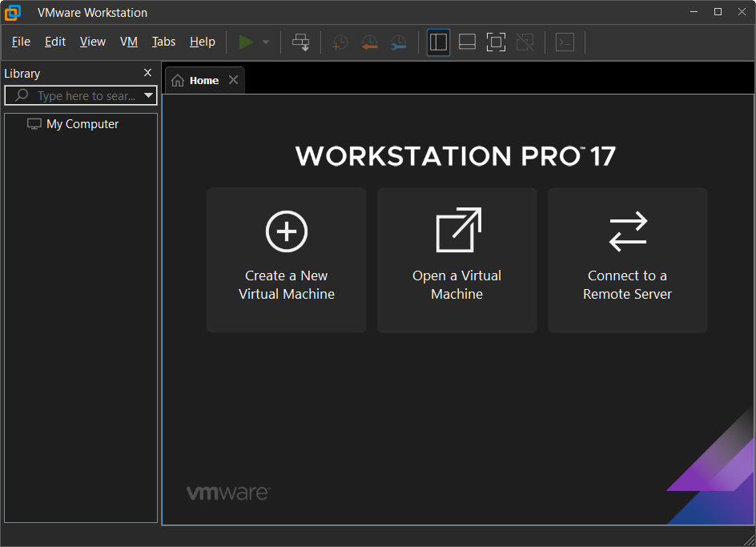Click the green Power On play button
The width and height of the screenshot is (756, 547).
(246, 42)
